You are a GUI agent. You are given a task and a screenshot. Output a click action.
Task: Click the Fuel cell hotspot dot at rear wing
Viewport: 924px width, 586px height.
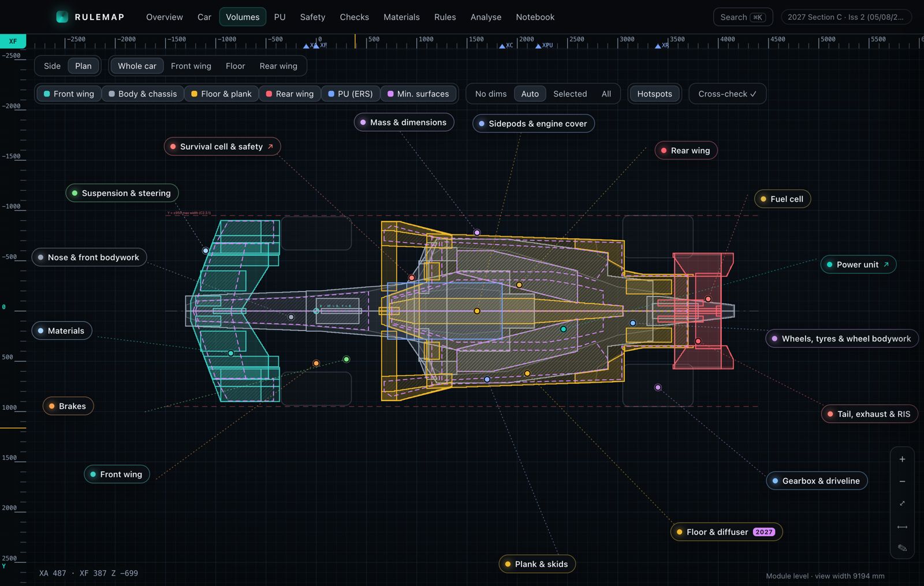click(x=708, y=299)
